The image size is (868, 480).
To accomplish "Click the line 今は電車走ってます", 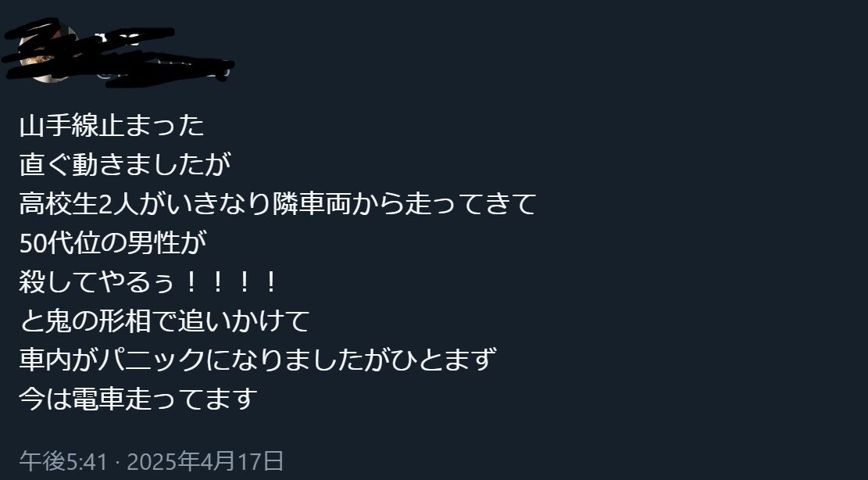I will (x=138, y=397).
